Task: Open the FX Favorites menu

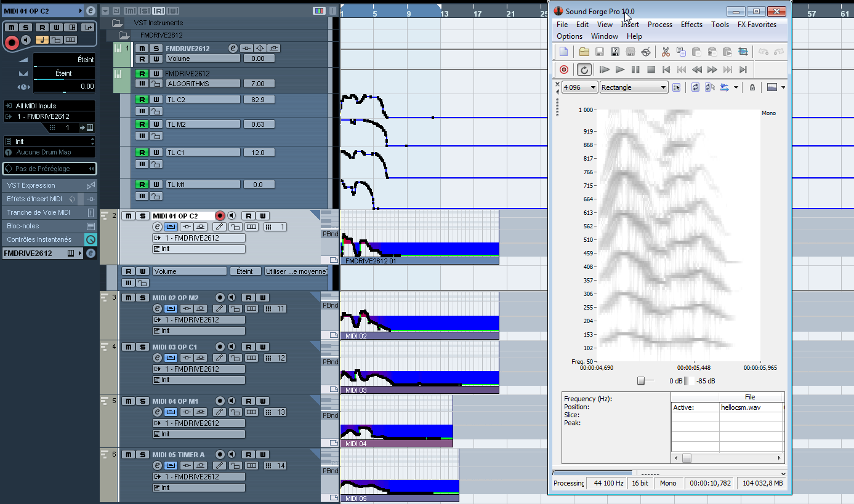Action: pos(757,25)
